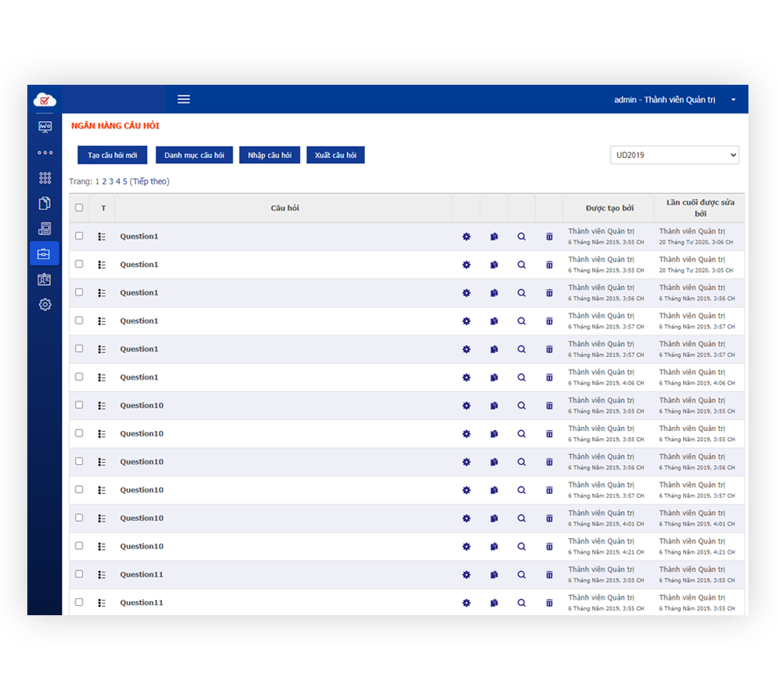Image resolution: width=778 pixels, height=700 pixels.
Task: Click Xuất câu hỏi button
Action: tap(335, 155)
